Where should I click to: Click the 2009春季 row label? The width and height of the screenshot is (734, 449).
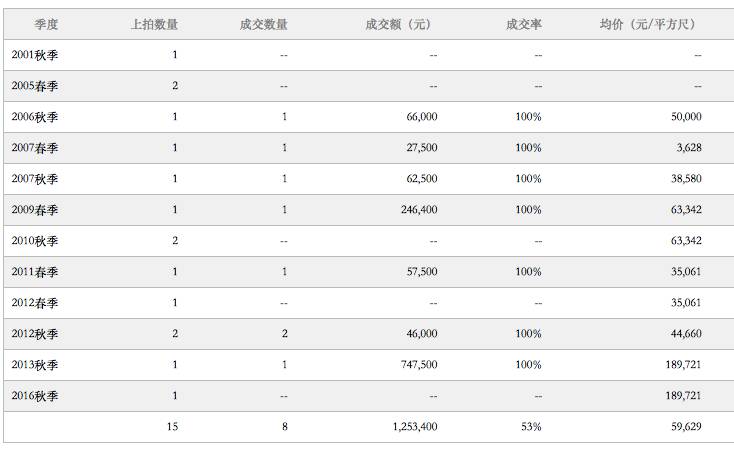coord(35,210)
